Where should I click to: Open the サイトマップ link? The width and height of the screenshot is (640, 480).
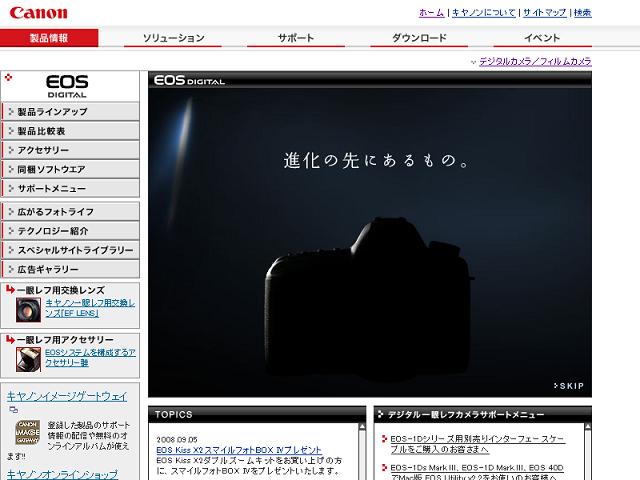click(544, 13)
